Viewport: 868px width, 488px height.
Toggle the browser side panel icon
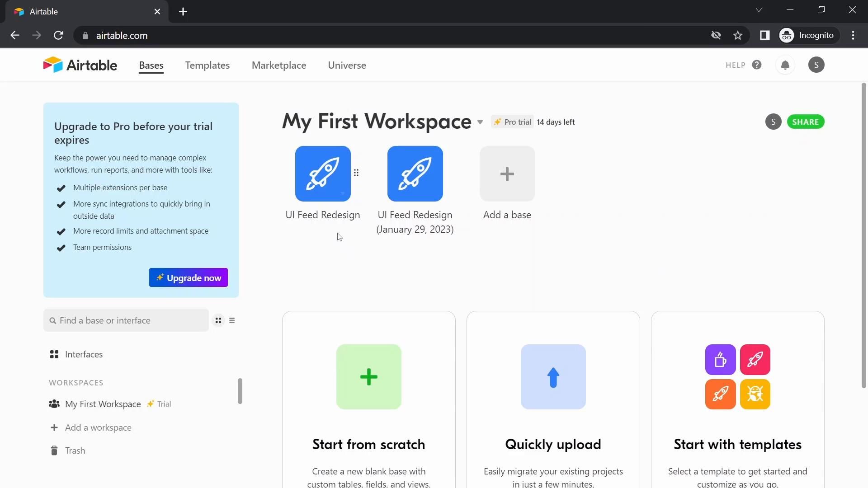764,35
